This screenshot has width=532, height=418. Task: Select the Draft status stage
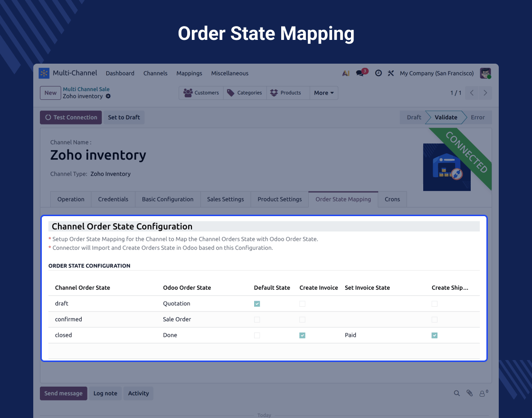point(414,117)
